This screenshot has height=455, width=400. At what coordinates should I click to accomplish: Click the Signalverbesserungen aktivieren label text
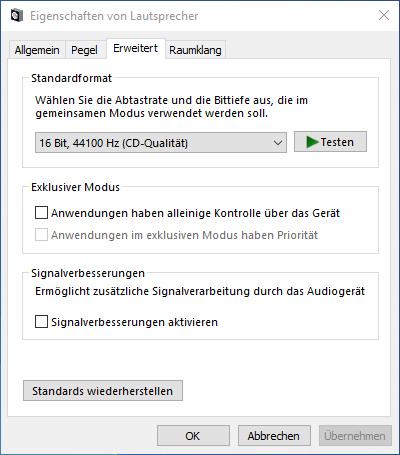pos(134,322)
